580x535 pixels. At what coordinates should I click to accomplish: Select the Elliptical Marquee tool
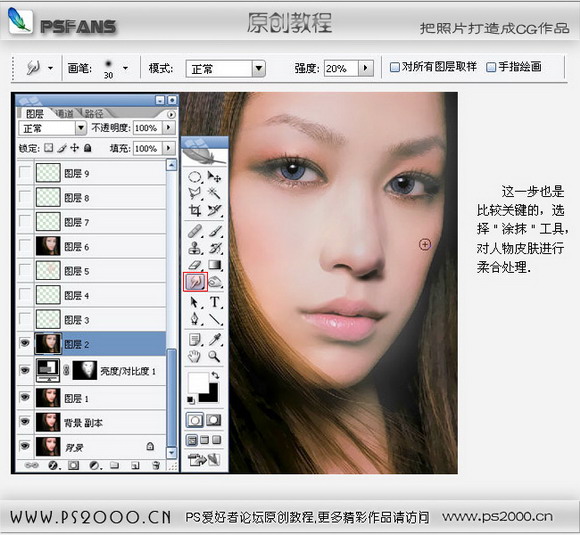(x=195, y=177)
